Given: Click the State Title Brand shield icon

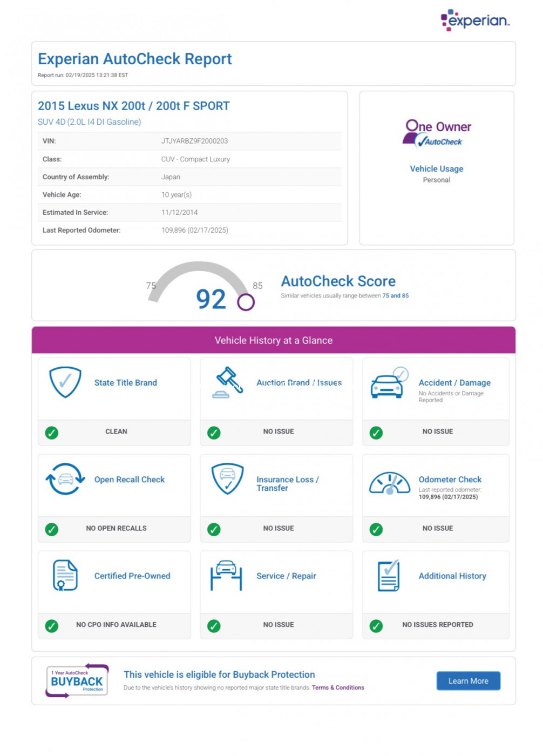Looking at the screenshot, I should 65,382.
